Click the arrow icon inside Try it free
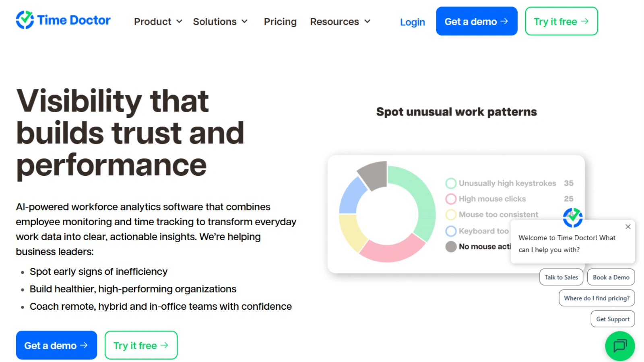This screenshot has width=644, height=362. [x=584, y=21]
